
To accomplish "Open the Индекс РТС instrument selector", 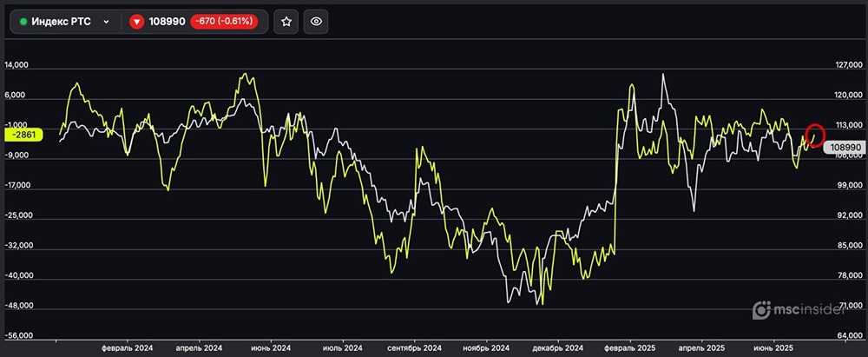I will click(x=64, y=22).
